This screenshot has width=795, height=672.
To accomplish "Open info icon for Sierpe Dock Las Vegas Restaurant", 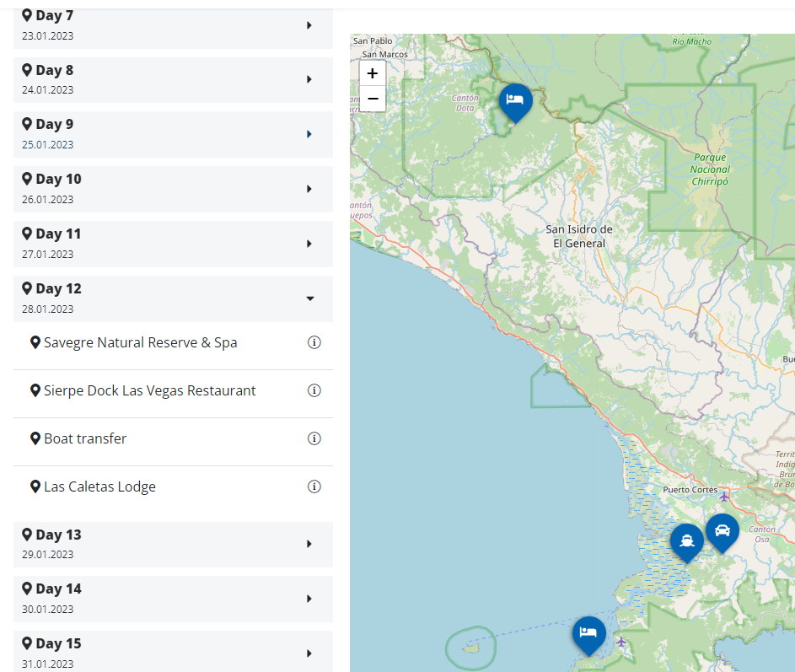I will pos(314,391).
